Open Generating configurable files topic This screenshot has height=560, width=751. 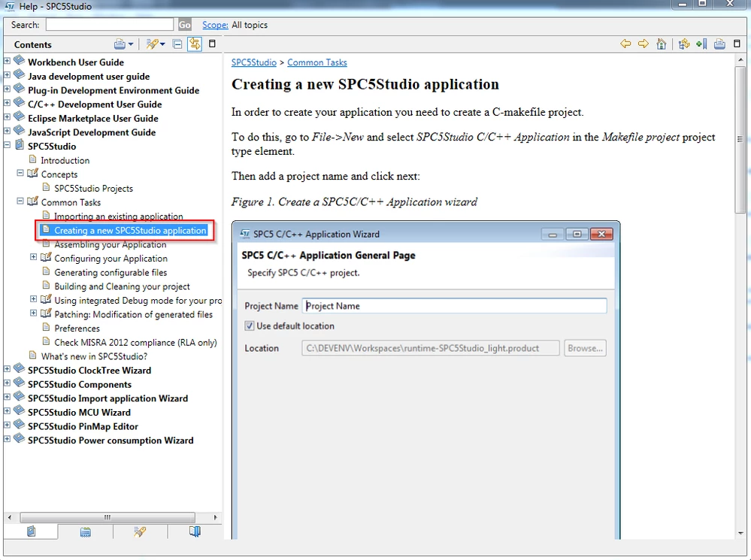coord(111,273)
